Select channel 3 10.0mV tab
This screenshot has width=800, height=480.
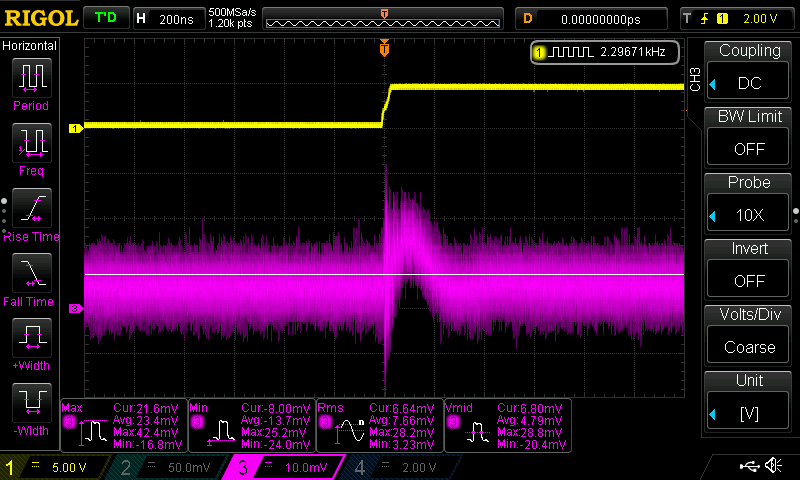pos(286,467)
